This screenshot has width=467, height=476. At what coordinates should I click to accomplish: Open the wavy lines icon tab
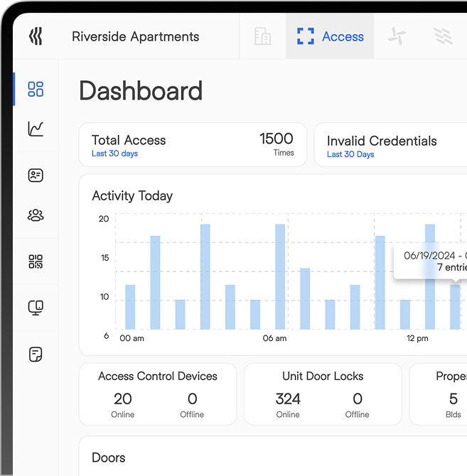pos(443,36)
